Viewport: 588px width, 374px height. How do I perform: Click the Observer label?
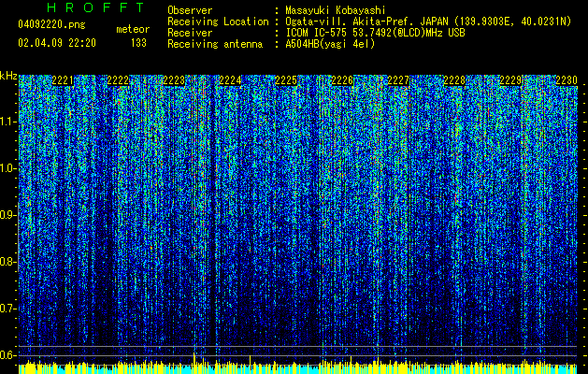pyautogui.click(x=190, y=11)
